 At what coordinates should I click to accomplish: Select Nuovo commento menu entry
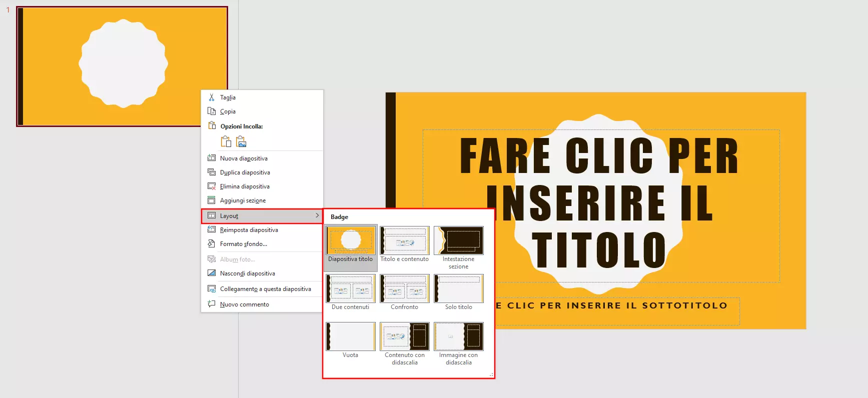[262, 304]
